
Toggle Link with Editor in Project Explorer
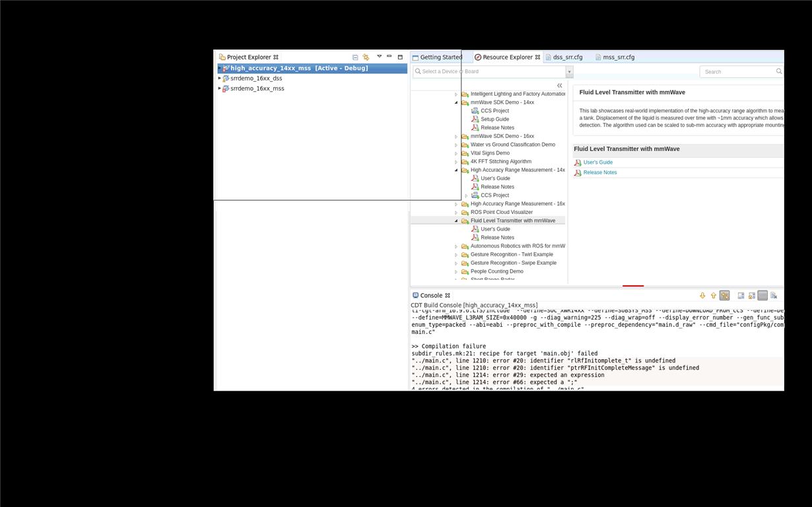coord(365,57)
